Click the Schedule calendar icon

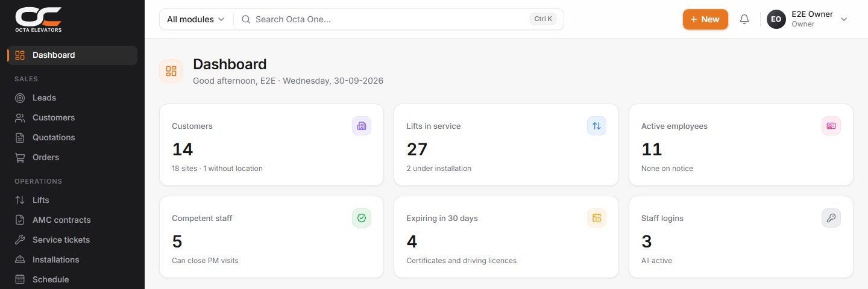[x=20, y=279]
